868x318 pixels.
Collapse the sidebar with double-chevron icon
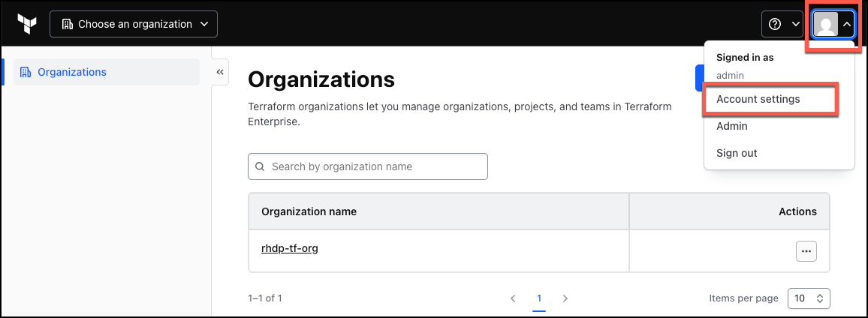[x=220, y=72]
